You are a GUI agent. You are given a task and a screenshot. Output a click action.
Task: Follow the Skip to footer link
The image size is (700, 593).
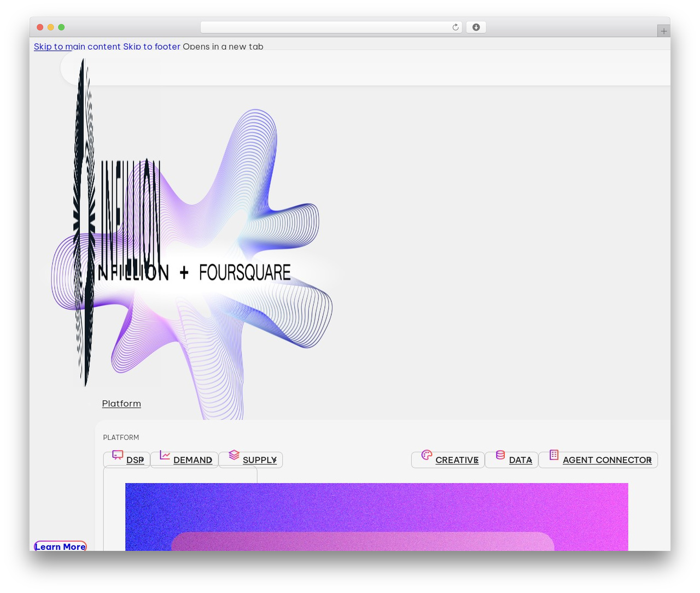(151, 46)
